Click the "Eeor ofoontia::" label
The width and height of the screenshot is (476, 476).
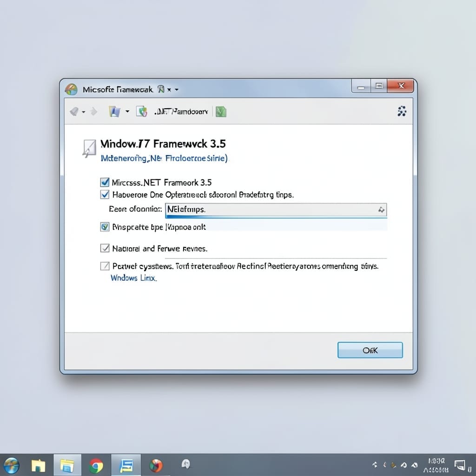[135, 209]
